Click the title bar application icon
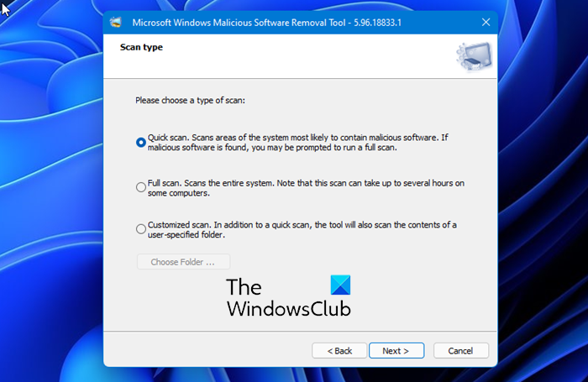This screenshot has width=588, height=382. [x=116, y=23]
